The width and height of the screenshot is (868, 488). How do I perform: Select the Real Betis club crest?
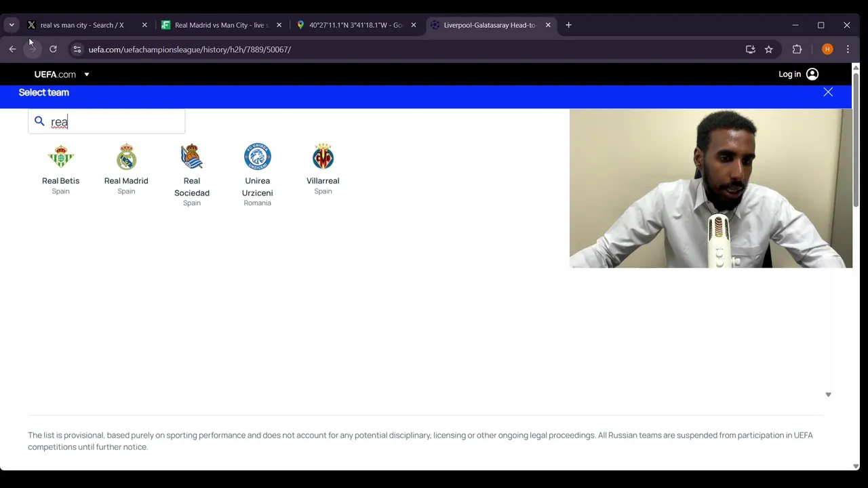(x=60, y=157)
